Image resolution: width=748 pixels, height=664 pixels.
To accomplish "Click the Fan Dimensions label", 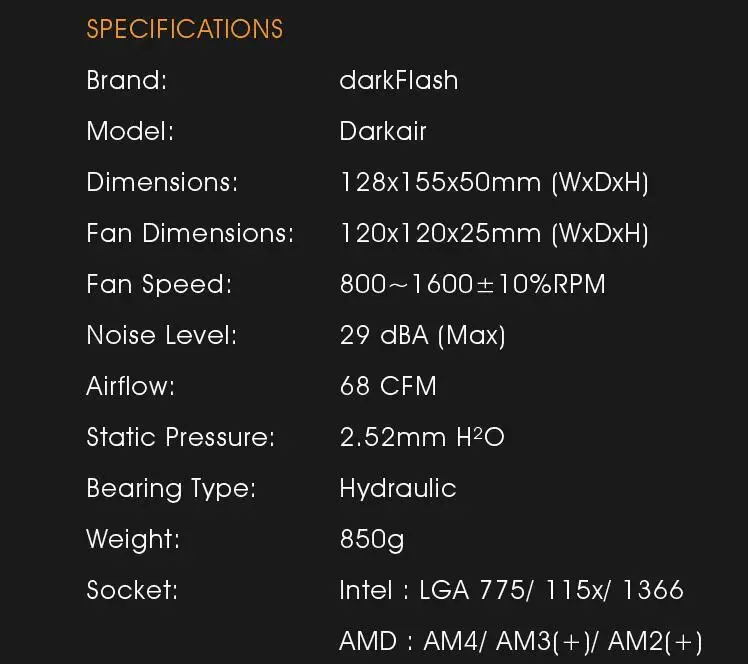I will click(x=190, y=233).
